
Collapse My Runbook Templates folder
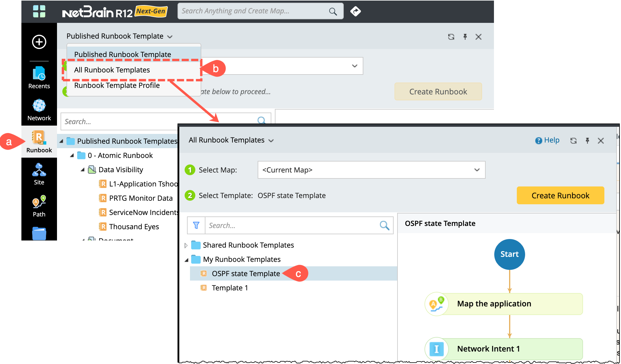pyautogui.click(x=186, y=260)
